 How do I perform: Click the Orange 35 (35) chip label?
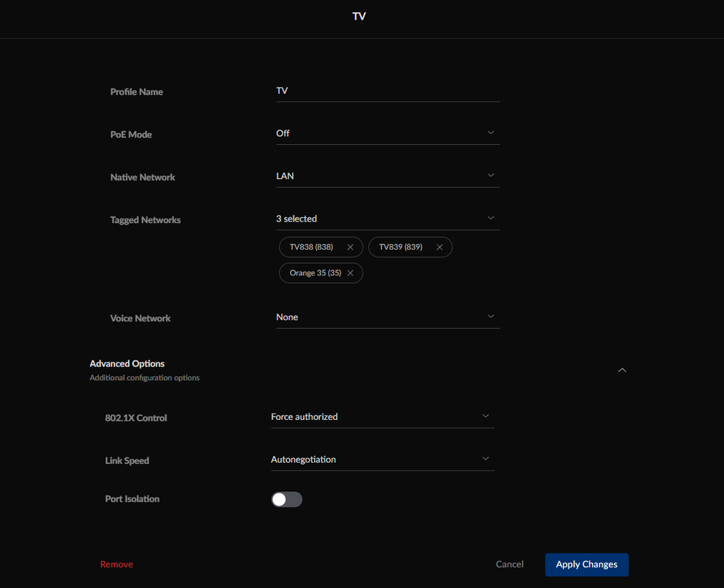(x=315, y=273)
